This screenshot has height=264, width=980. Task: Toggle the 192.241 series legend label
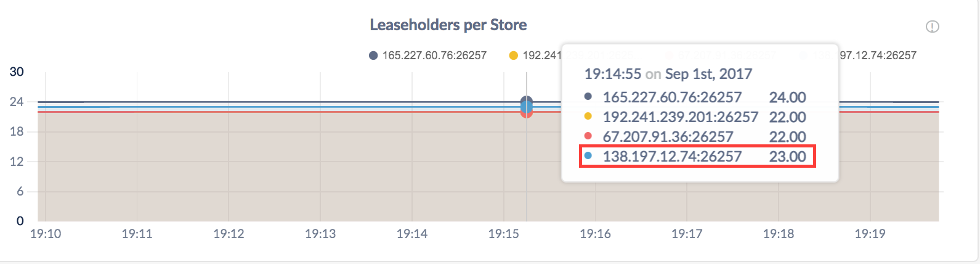(x=542, y=56)
